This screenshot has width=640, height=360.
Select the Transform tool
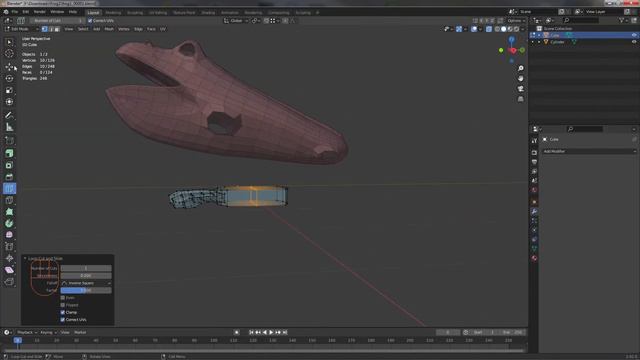coord(9,102)
